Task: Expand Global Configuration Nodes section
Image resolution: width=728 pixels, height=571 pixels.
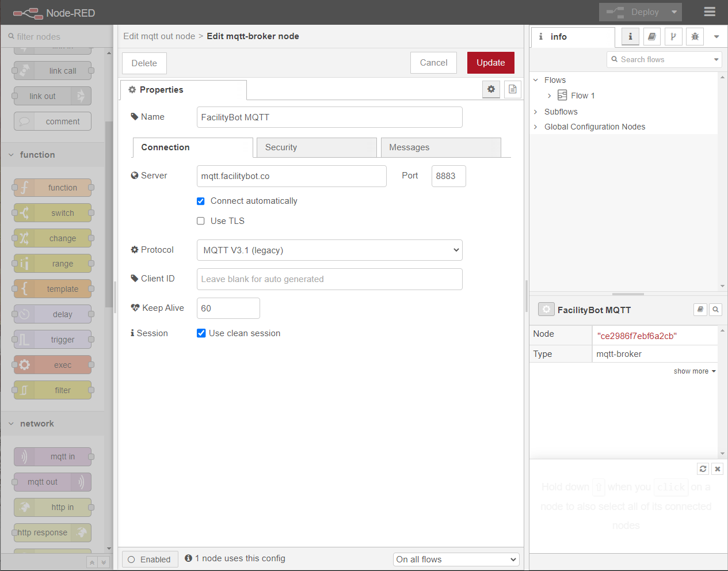Action: 536,127
